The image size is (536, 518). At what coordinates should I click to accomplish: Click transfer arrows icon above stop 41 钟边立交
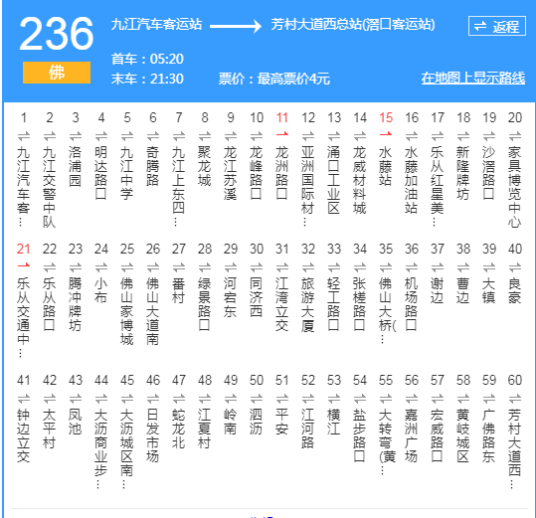click(24, 399)
